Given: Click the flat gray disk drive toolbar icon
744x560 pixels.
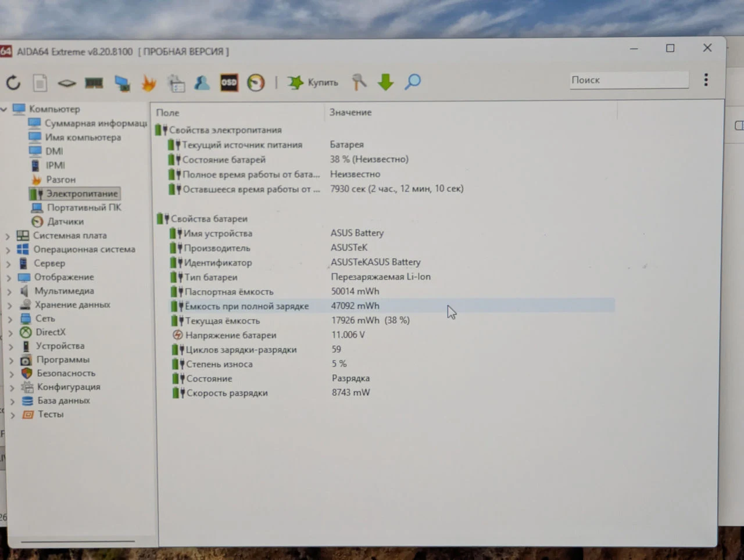Looking at the screenshot, I should 67,83.
